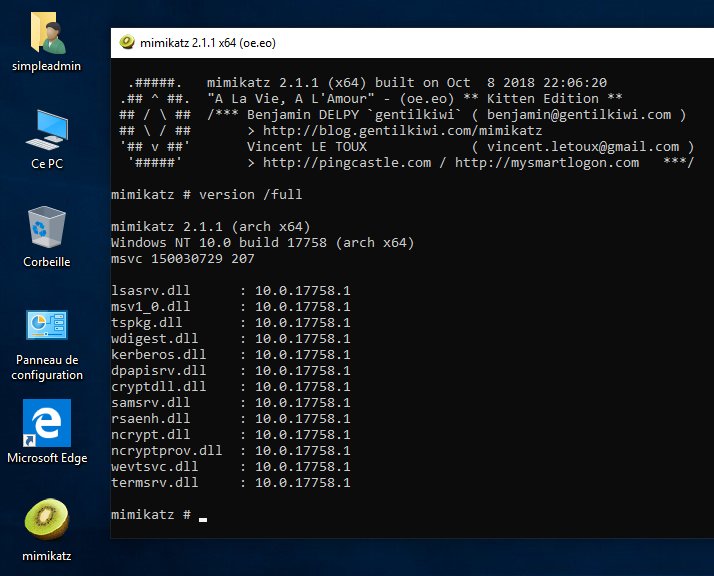Click the 'mimikatz 2.1.1 (arch x64)' output line
714x576 pixels.
pyautogui.click(x=211, y=226)
